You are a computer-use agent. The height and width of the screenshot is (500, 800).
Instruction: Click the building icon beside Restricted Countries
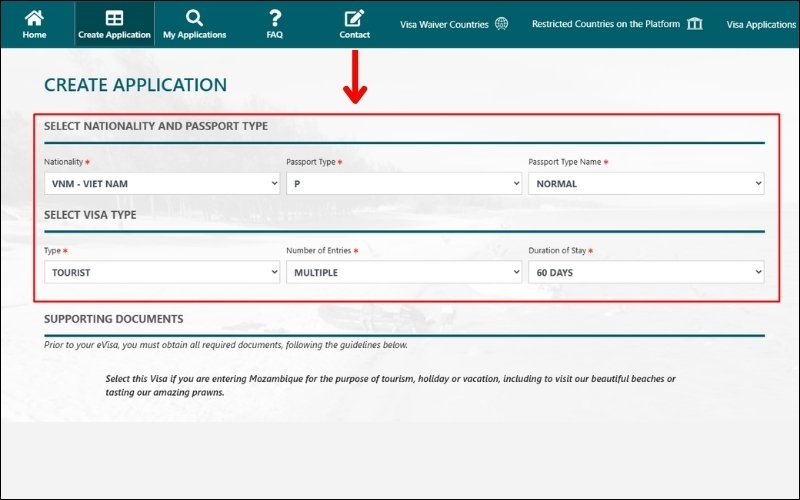[x=695, y=24]
